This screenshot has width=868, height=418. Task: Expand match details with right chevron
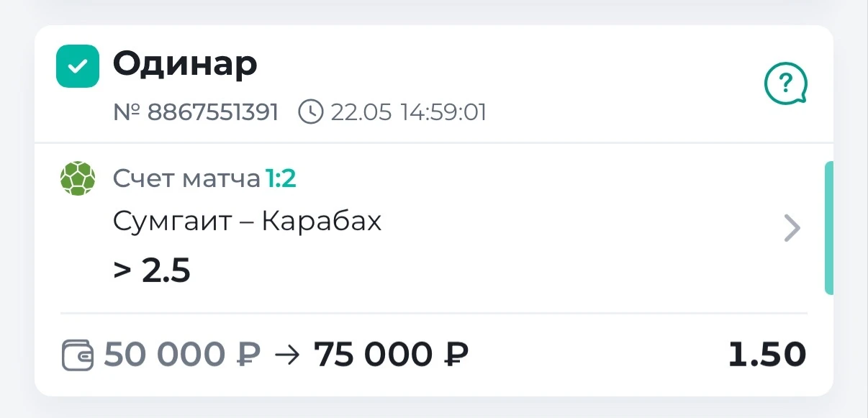(792, 229)
